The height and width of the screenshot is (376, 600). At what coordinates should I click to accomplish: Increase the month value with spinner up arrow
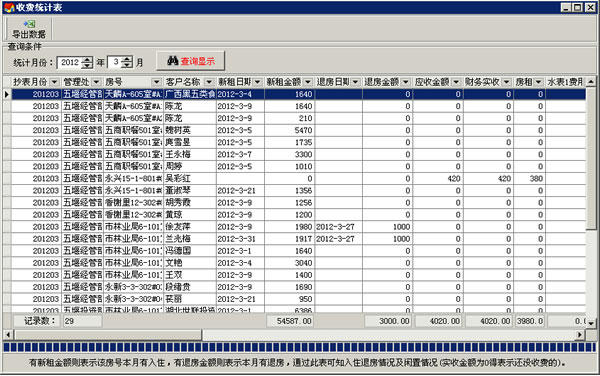point(127,59)
